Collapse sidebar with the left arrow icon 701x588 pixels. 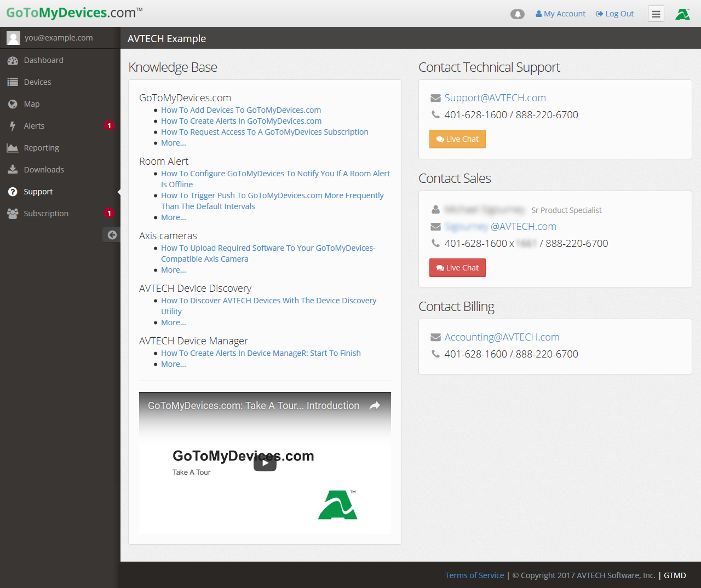pyautogui.click(x=112, y=235)
